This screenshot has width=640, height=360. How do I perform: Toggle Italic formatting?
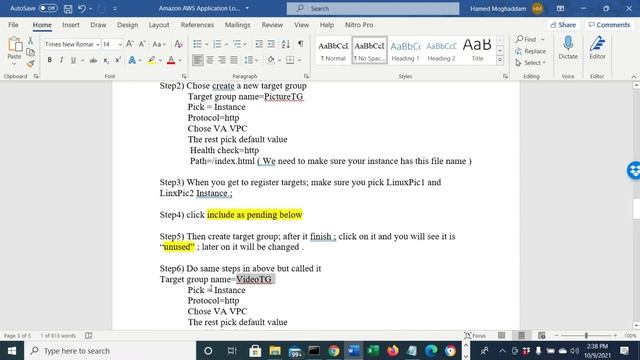click(x=61, y=60)
